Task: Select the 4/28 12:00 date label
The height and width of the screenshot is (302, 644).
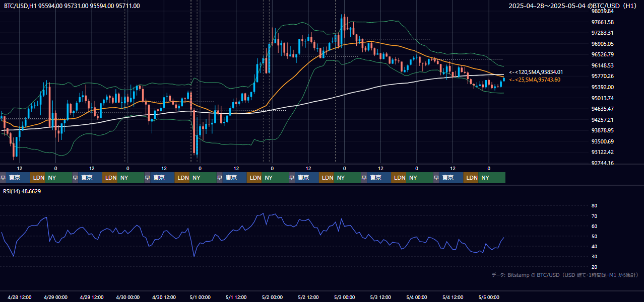Action: tap(20, 297)
